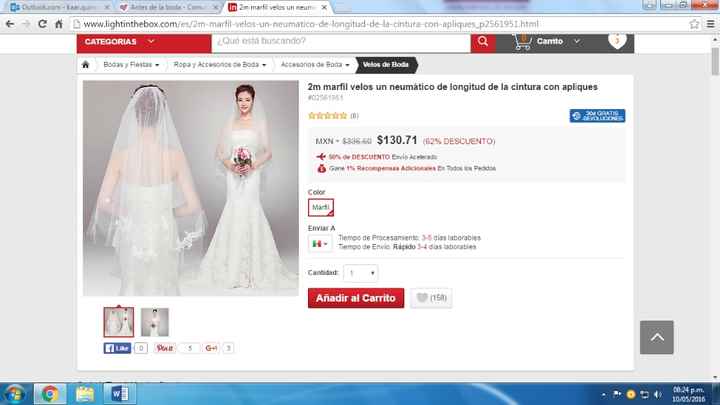The image size is (720, 405).
Task: Open Chrome from the taskbar
Action: click(50, 394)
